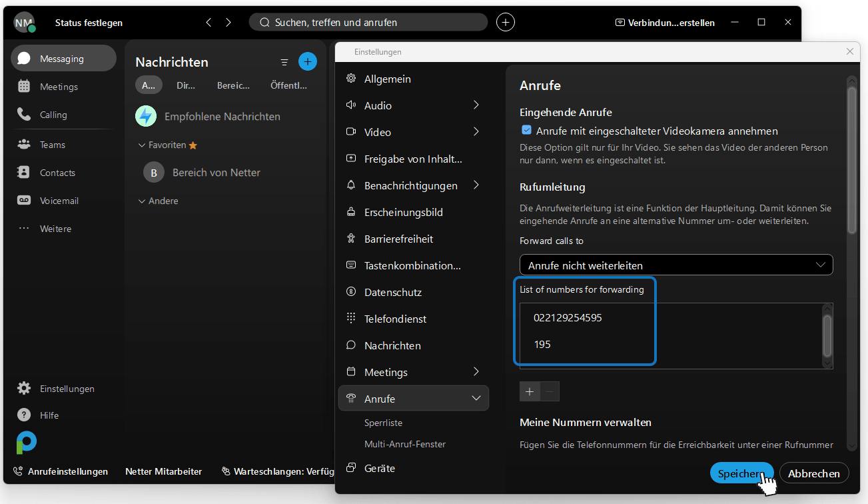The height and width of the screenshot is (504, 868).
Task: Switch to the Öffentl... messages tab
Action: pyautogui.click(x=289, y=85)
